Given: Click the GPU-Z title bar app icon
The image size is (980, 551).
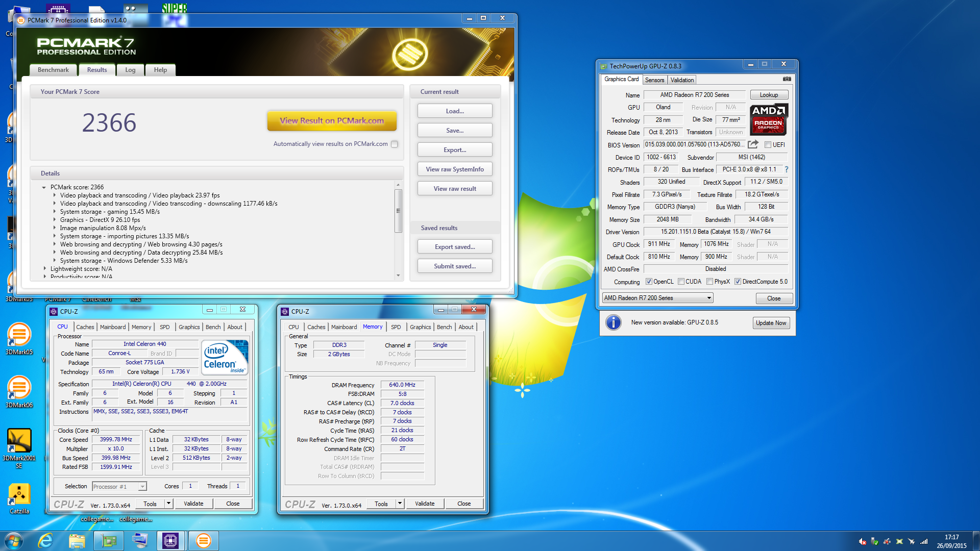Looking at the screenshot, I should pos(603,66).
